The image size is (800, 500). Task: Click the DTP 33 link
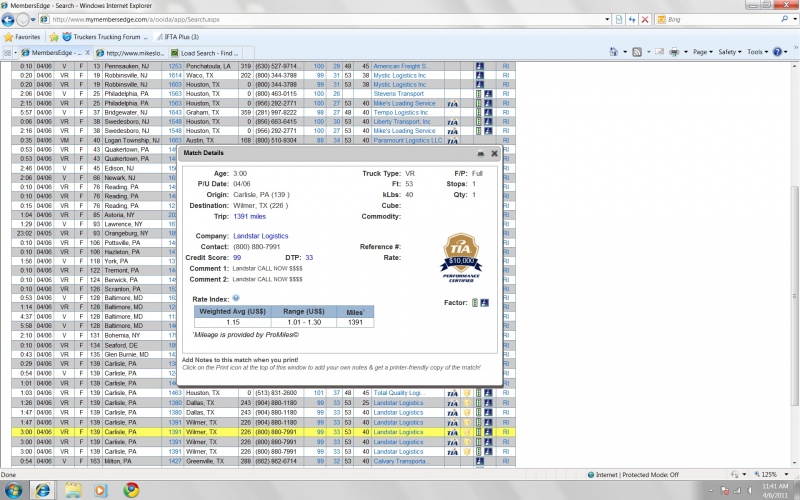[309, 258]
